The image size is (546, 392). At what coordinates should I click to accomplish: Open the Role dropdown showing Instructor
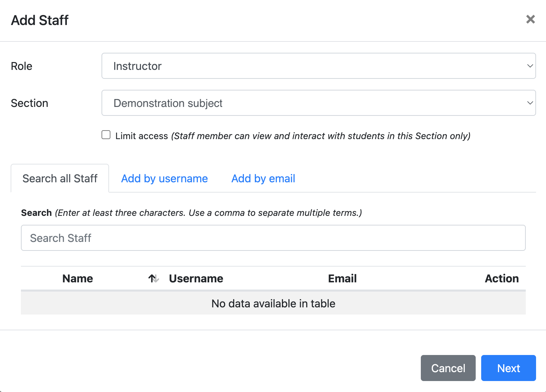[x=319, y=66]
